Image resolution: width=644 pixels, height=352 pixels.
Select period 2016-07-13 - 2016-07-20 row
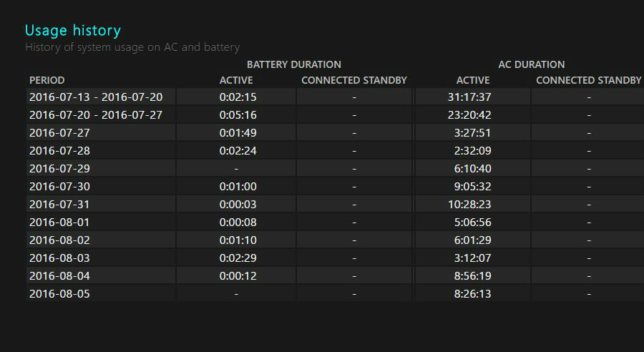point(96,97)
